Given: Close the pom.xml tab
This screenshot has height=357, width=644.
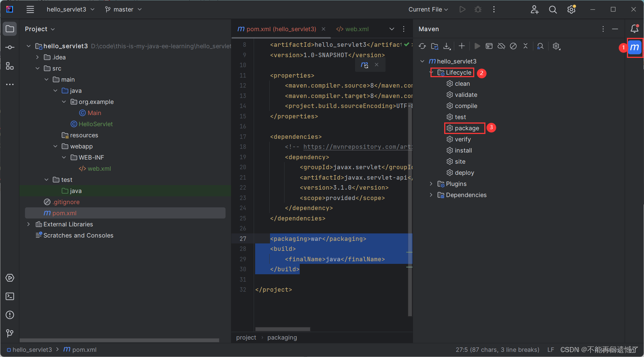Looking at the screenshot, I should pyautogui.click(x=323, y=29).
